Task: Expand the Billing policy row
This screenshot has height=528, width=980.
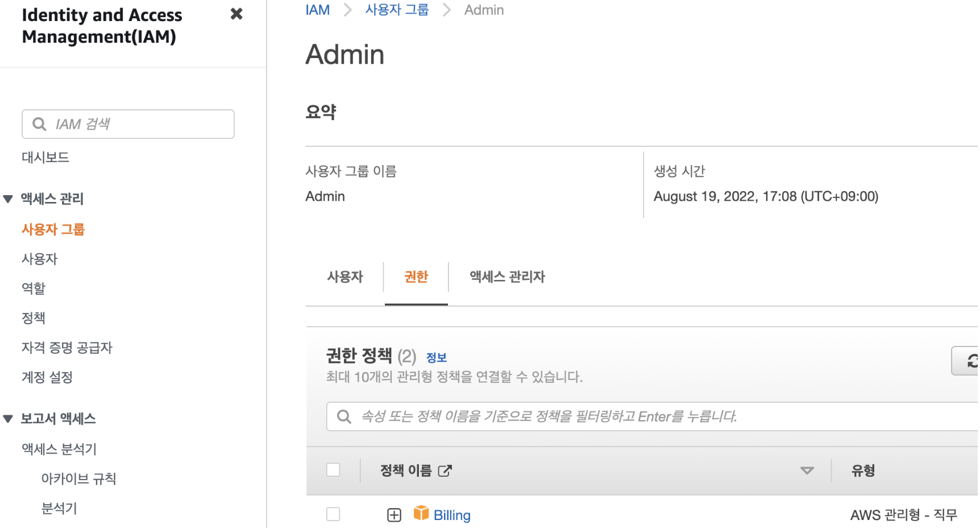Action: tap(394, 515)
